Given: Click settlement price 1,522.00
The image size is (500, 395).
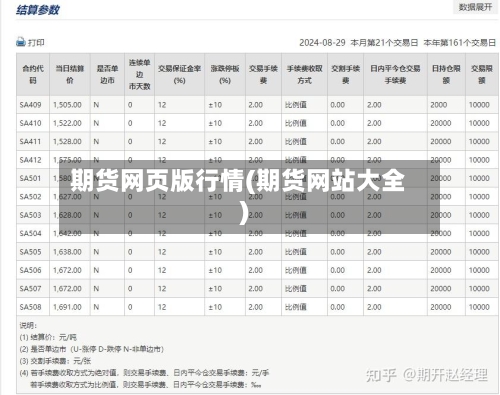Looking at the screenshot, I should tap(67, 123).
